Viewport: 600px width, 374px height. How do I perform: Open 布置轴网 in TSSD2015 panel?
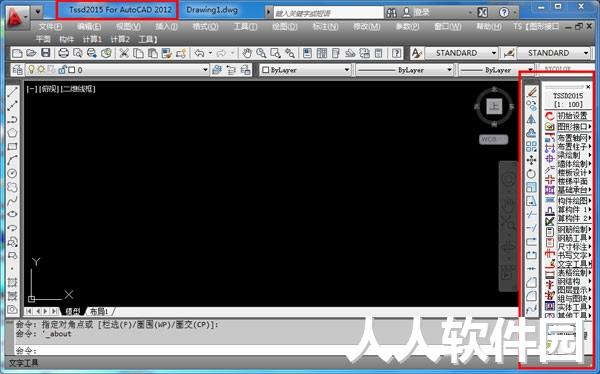pos(572,137)
